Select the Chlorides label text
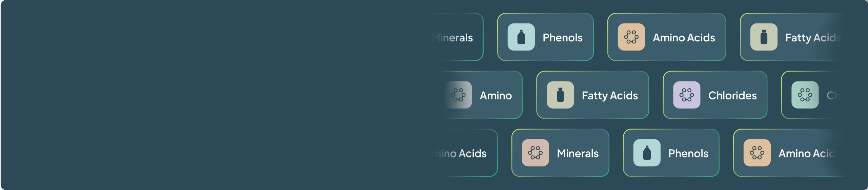This screenshot has width=868, height=190. pyautogui.click(x=732, y=95)
